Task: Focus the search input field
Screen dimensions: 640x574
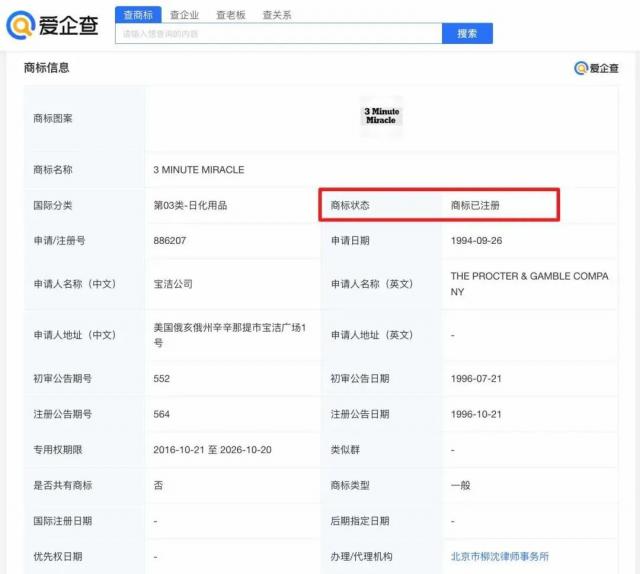Action: point(279,33)
